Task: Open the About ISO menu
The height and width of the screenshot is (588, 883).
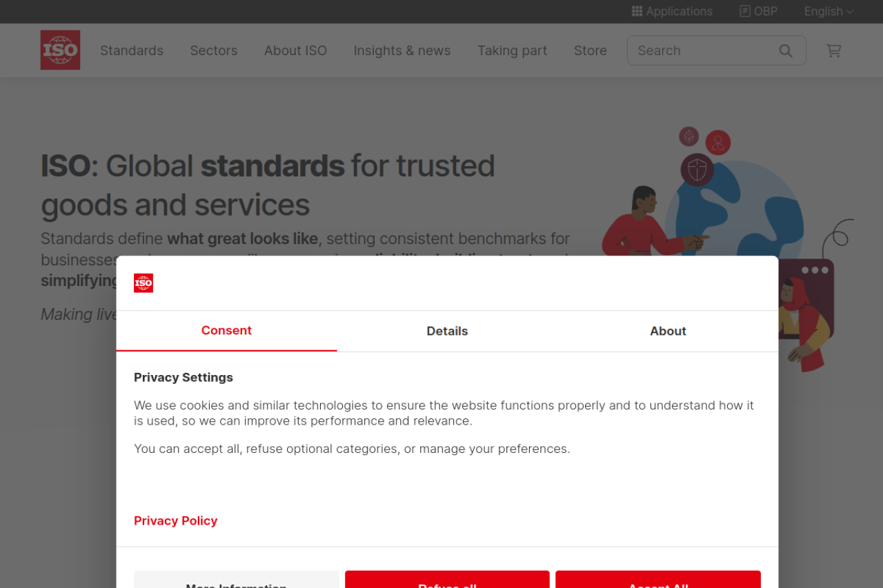Action: pos(295,50)
